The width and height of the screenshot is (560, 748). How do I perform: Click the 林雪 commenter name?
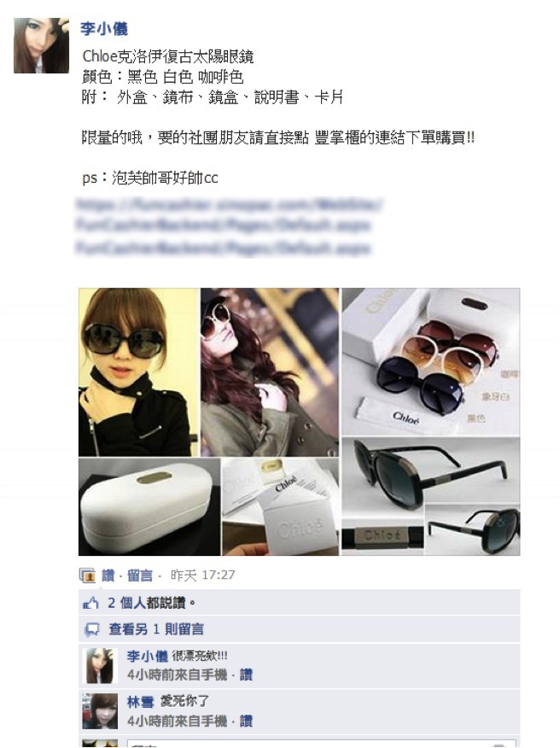(x=141, y=702)
